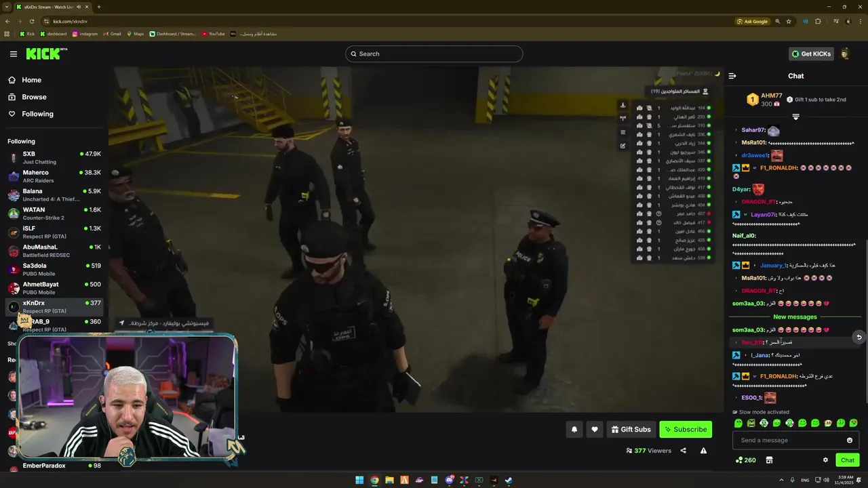Click the New messages divider
Viewport: 868px width, 488px height.
click(x=795, y=317)
